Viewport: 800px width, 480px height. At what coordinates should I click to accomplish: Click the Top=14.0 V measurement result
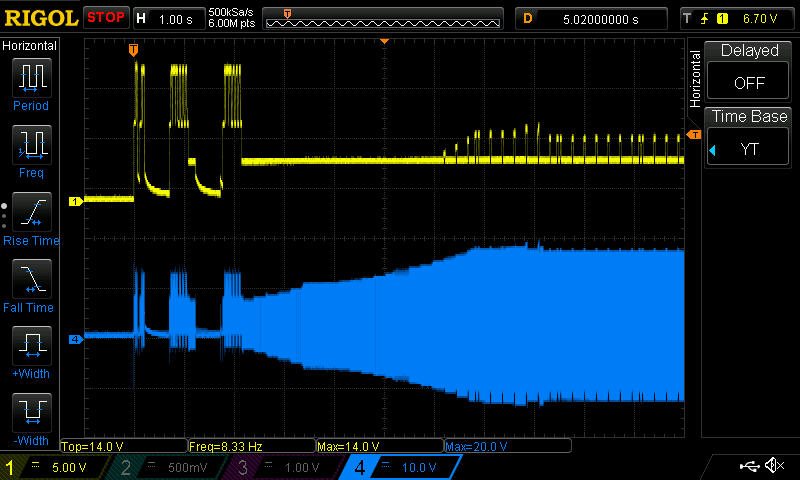tap(92, 446)
